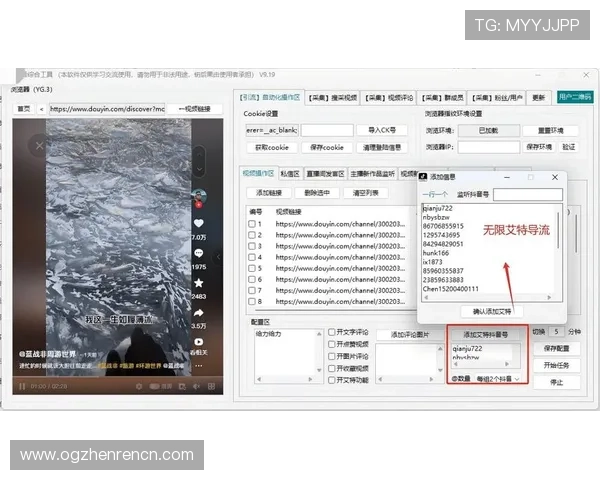Click the video author's avatar icon
600x480 pixels.
pyautogui.click(x=199, y=195)
